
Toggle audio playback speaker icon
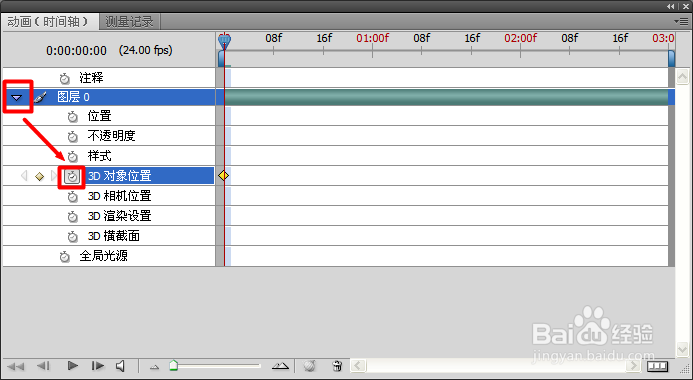(120, 366)
